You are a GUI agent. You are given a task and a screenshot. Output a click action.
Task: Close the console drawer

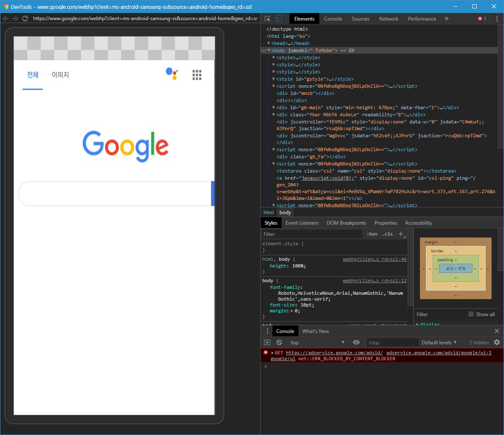pyautogui.click(x=497, y=331)
